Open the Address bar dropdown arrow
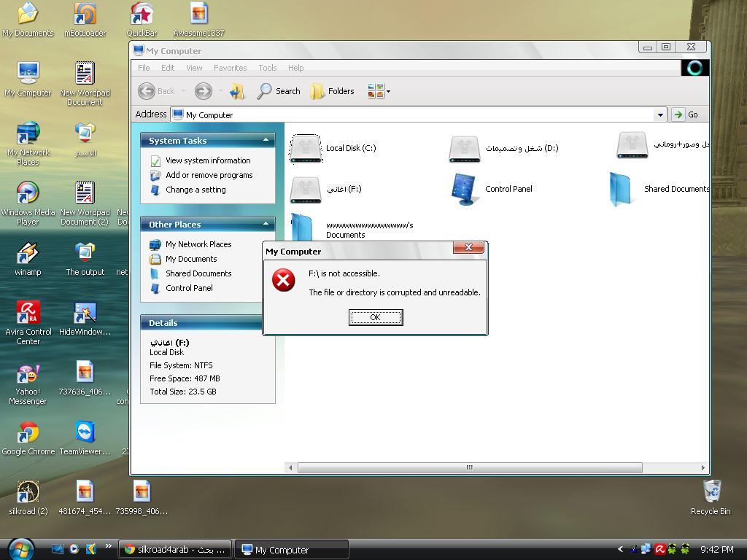The height and width of the screenshot is (560, 747). pyautogui.click(x=659, y=114)
